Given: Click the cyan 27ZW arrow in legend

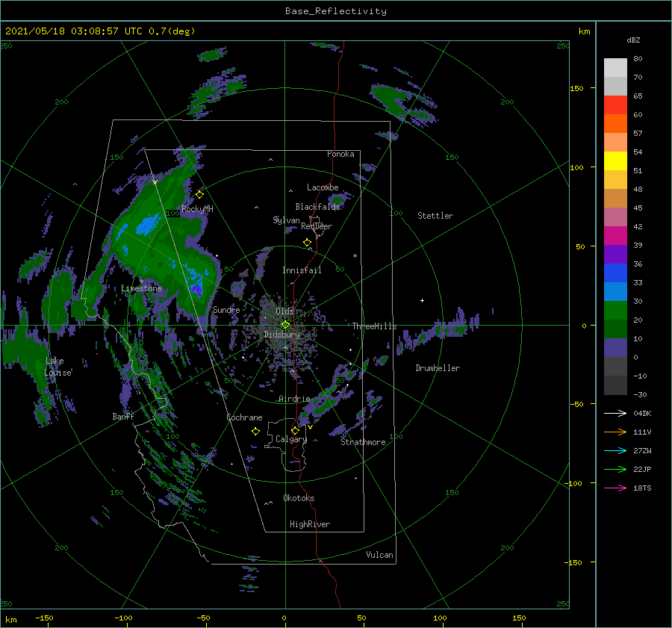Looking at the screenshot, I should point(615,450).
